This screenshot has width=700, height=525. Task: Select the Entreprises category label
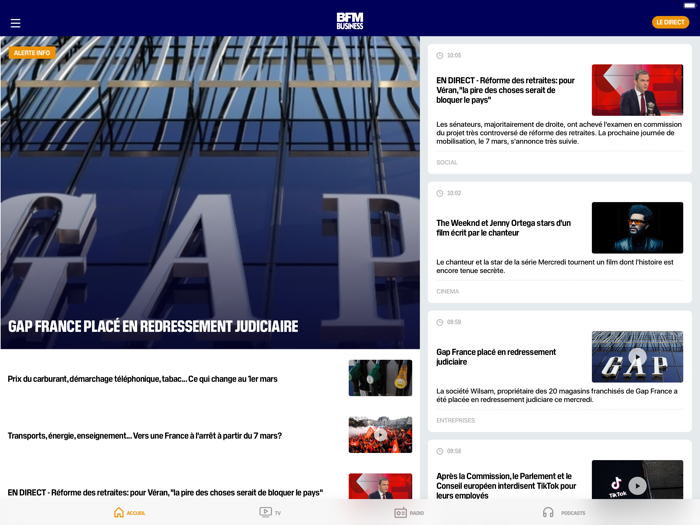tap(455, 421)
